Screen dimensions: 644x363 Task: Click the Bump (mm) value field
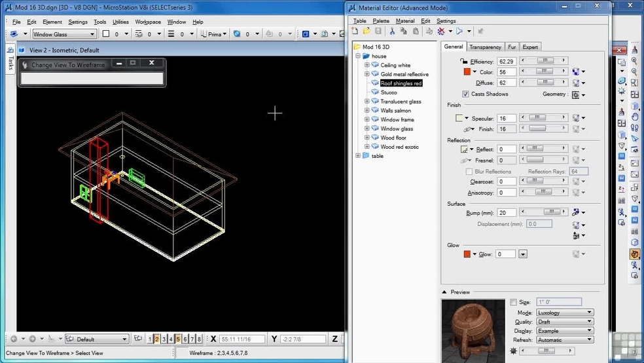point(507,212)
